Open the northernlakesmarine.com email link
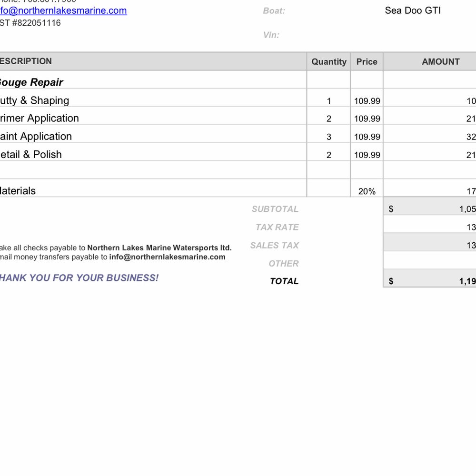Image resolution: width=476 pixels, height=476 pixels. click(63, 10)
